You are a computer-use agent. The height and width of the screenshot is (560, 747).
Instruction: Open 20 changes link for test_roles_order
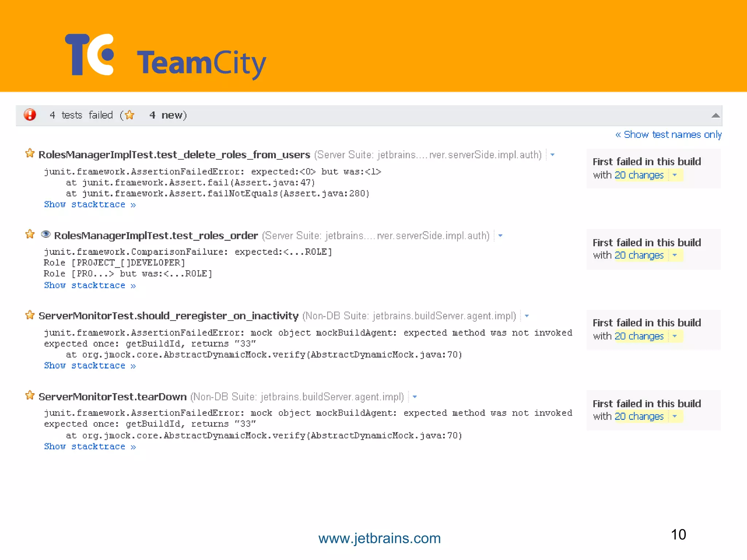639,255
